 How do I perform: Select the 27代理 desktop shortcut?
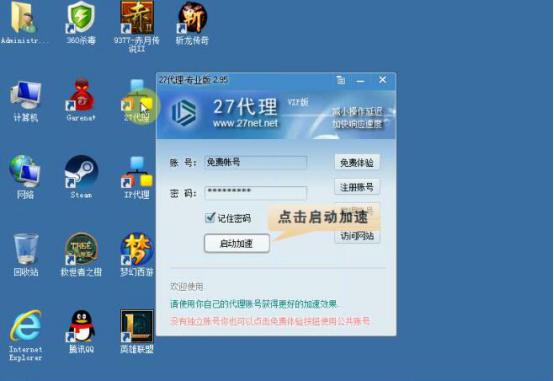(x=137, y=101)
